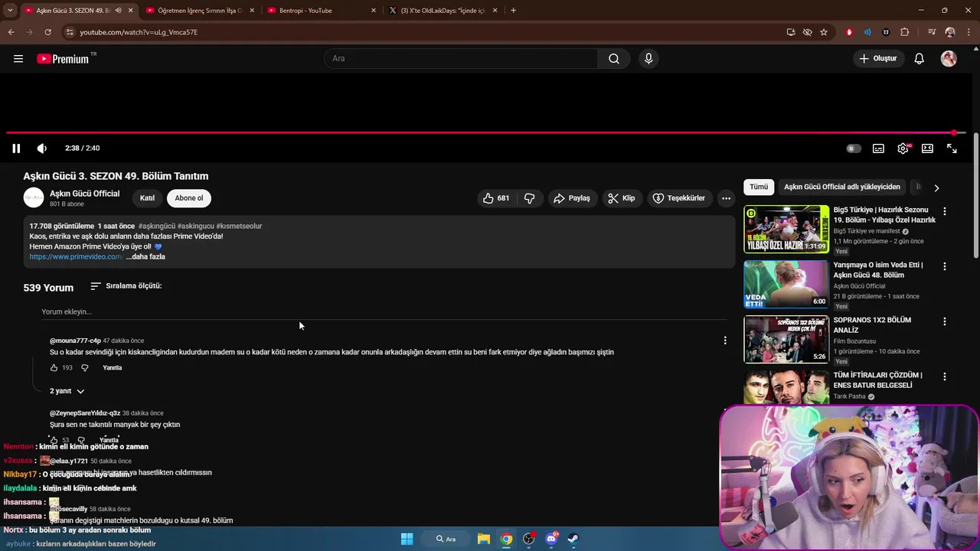Click the taskbar Ara search box
This screenshot has height=551, width=980.
[x=446, y=539]
